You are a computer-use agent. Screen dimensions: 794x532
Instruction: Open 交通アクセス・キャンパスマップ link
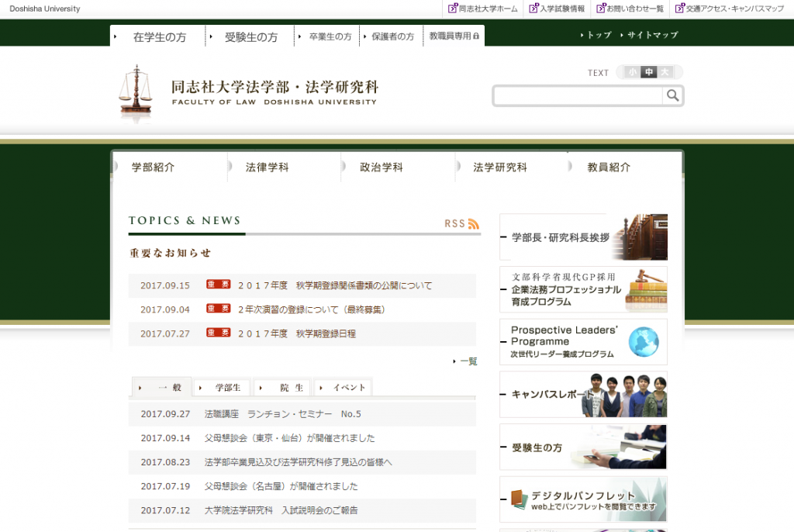pos(730,9)
